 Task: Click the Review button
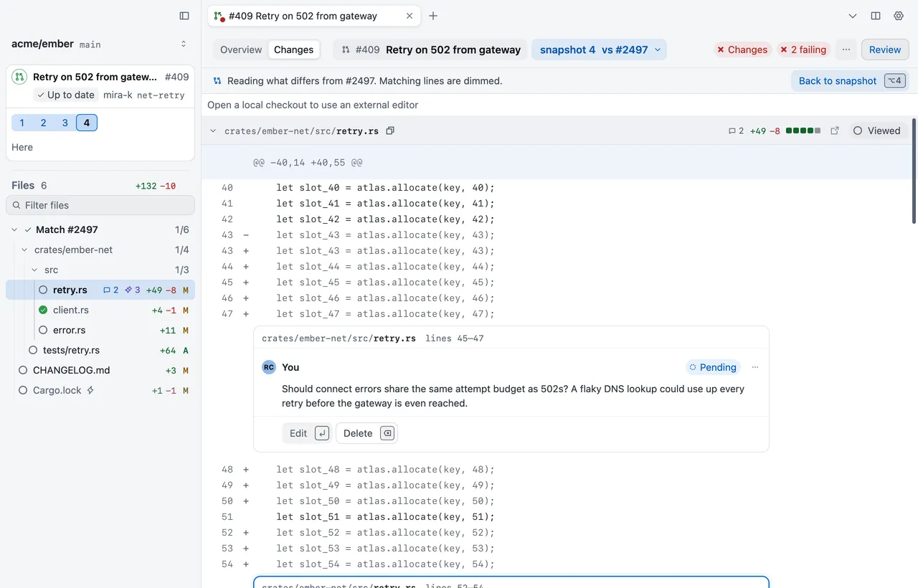click(x=885, y=49)
